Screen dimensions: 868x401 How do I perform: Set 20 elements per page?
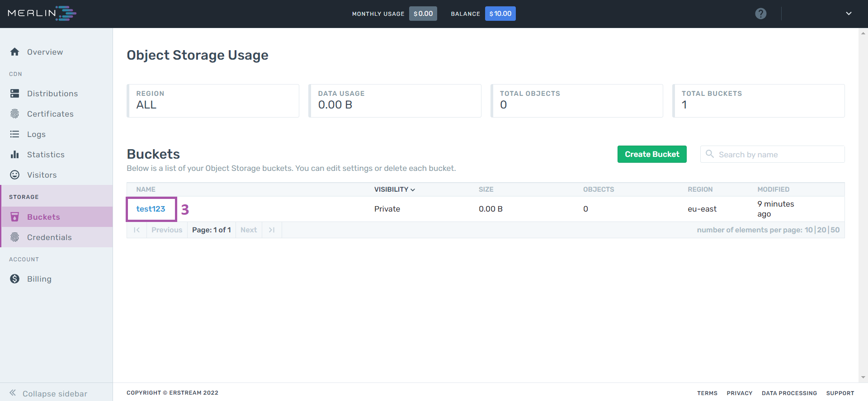[x=821, y=230]
